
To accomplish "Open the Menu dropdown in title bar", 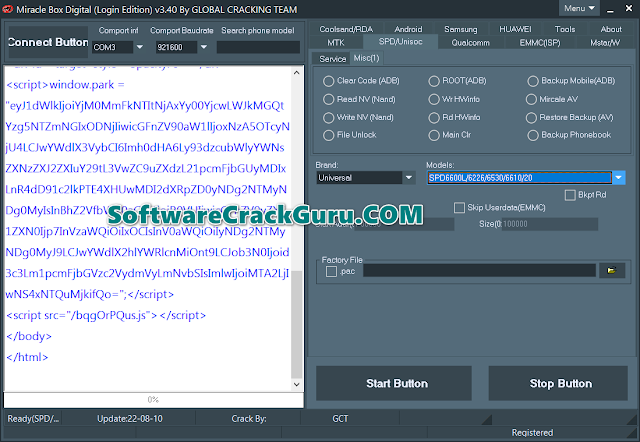I will point(579,8).
